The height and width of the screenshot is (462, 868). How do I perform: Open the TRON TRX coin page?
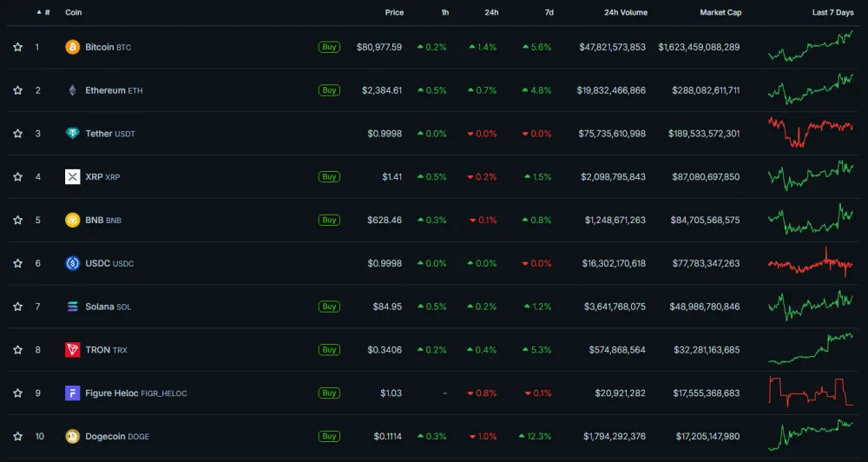click(x=106, y=350)
